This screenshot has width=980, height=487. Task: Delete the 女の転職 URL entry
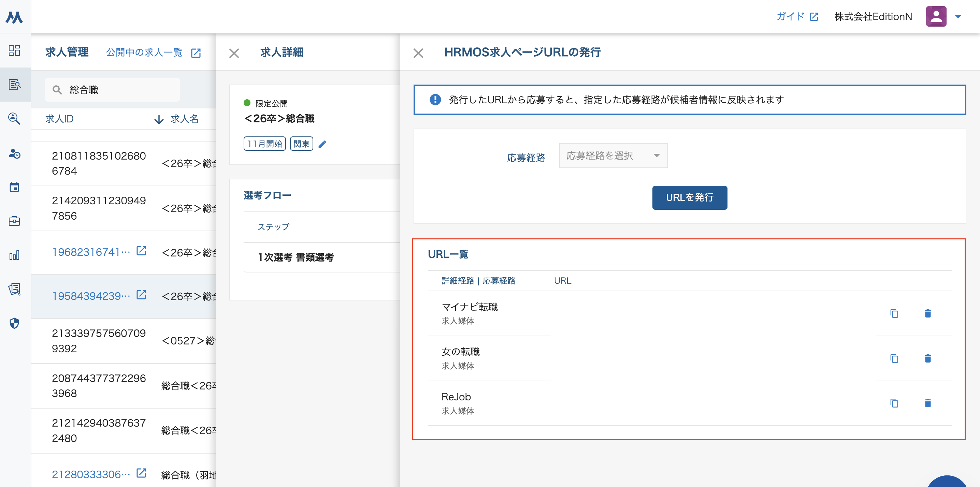point(927,358)
